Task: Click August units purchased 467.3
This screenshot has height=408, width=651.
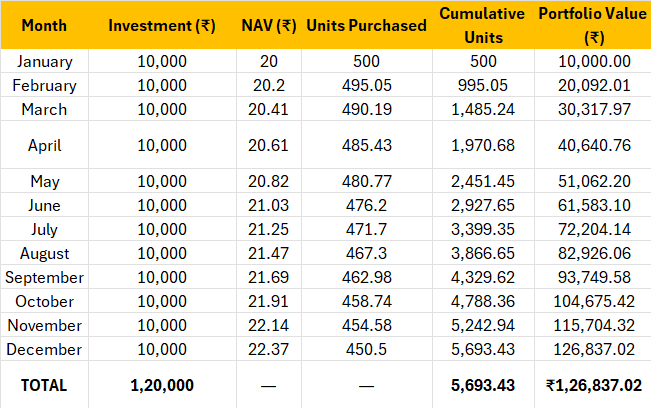Action: (367, 254)
